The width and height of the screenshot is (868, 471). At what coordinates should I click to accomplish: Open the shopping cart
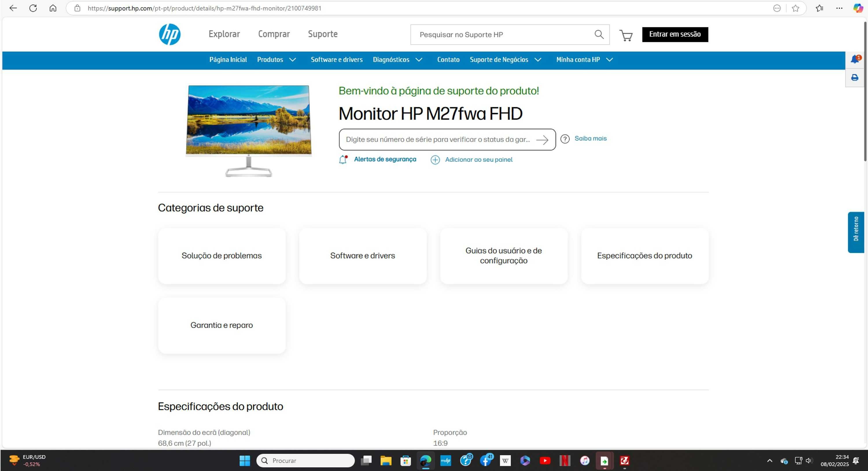[x=626, y=35]
